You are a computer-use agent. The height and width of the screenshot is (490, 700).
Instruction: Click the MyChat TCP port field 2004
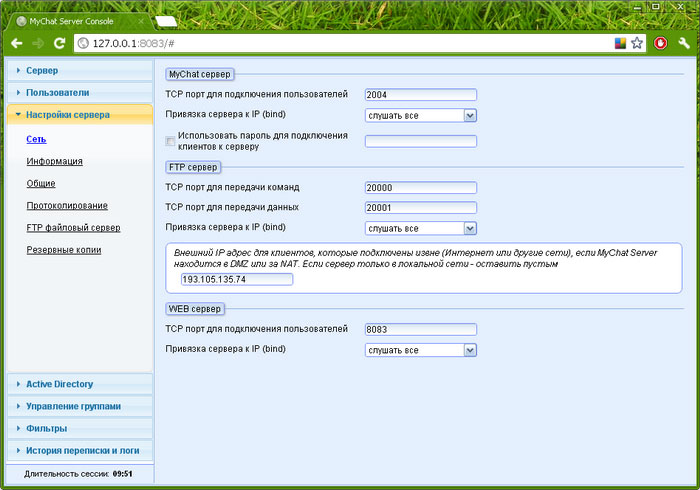421,95
